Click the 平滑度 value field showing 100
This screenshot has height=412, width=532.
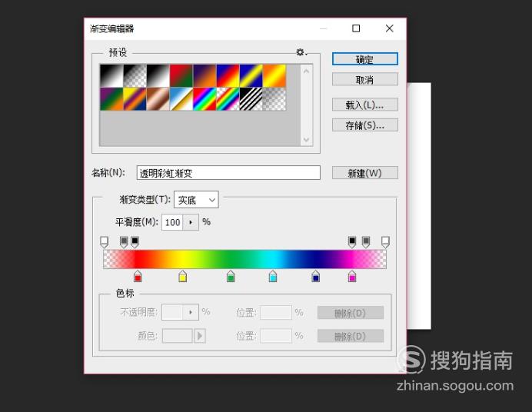tap(172, 222)
